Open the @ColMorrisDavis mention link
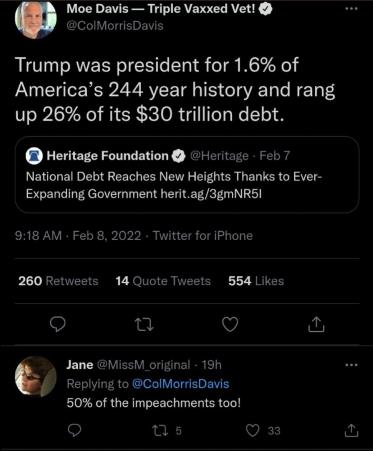The height and width of the screenshot is (451, 373). coord(181,384)
